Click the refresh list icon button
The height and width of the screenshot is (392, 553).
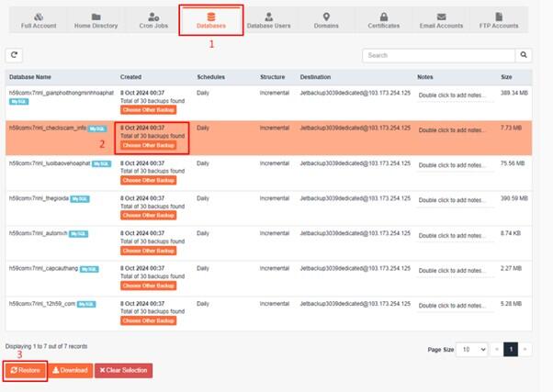click(x=14, y=55)
